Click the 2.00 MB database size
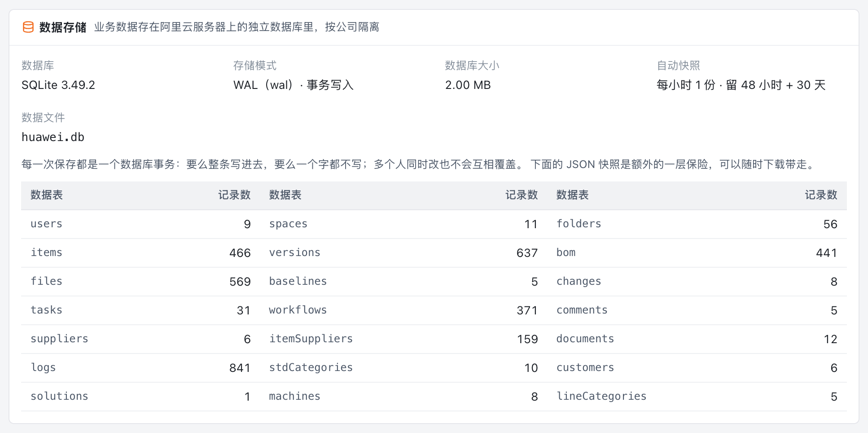The height and width of the screenshot is (433, 868). pyautogui.click(x=468, y=85)
